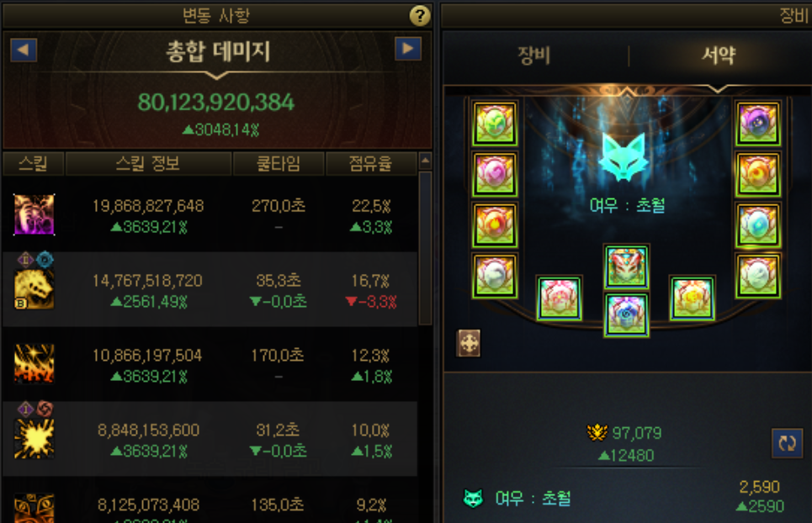Select the yellow explosion skill icon
812x523 pixels.
pyautogui.click(x=34, y=439)
